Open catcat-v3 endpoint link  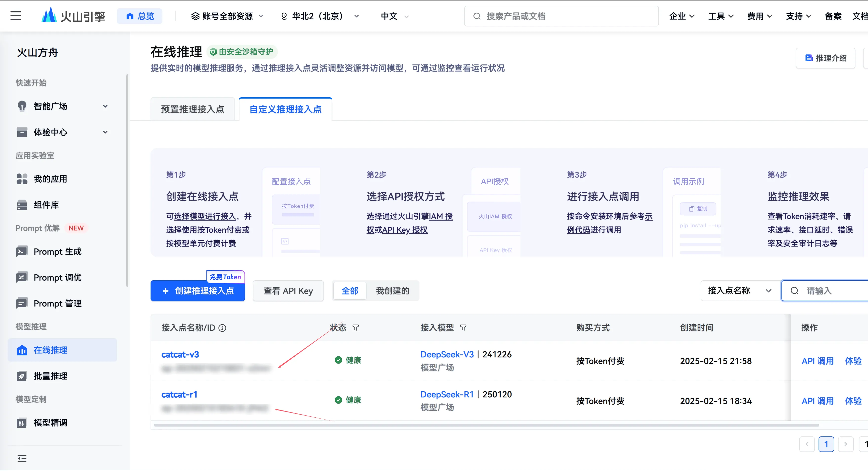[x=180, y=354]
